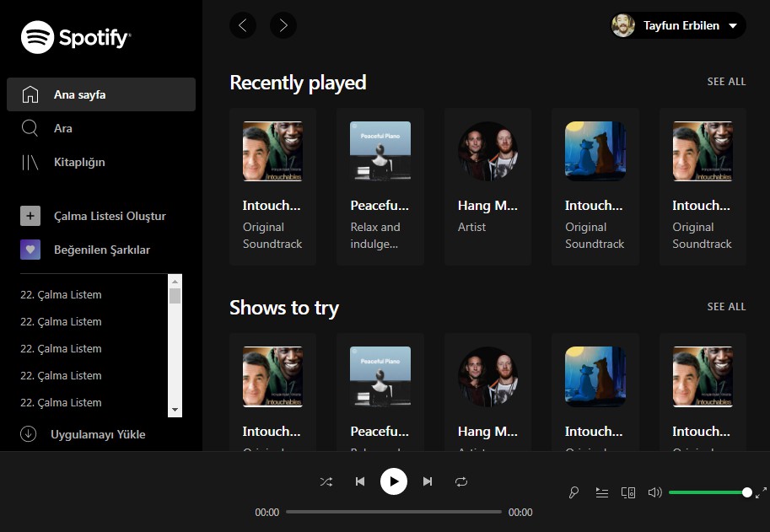The height and width of the screenshot is (532, 770).
Task: Open the playback queue
Action: click(601, 492)
